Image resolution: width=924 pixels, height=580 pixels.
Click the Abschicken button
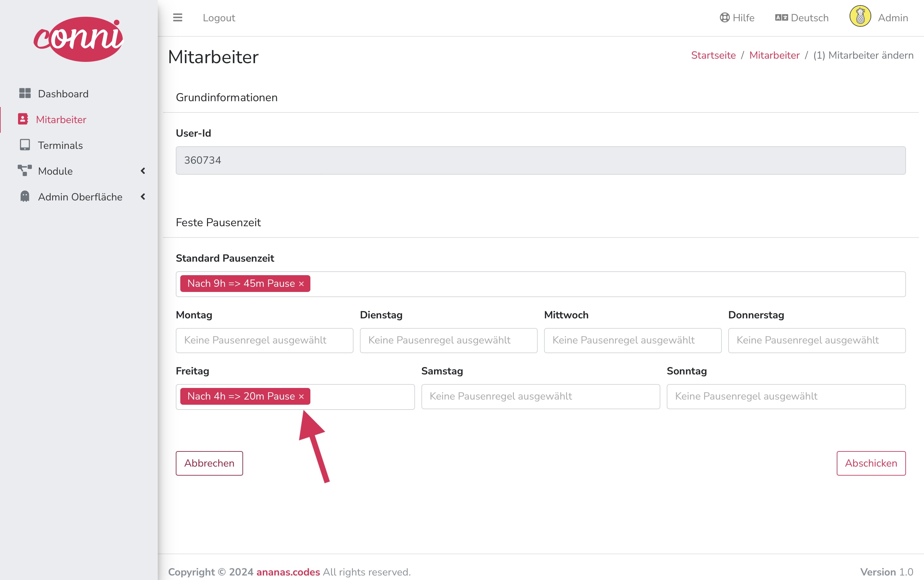click(871, 463)
